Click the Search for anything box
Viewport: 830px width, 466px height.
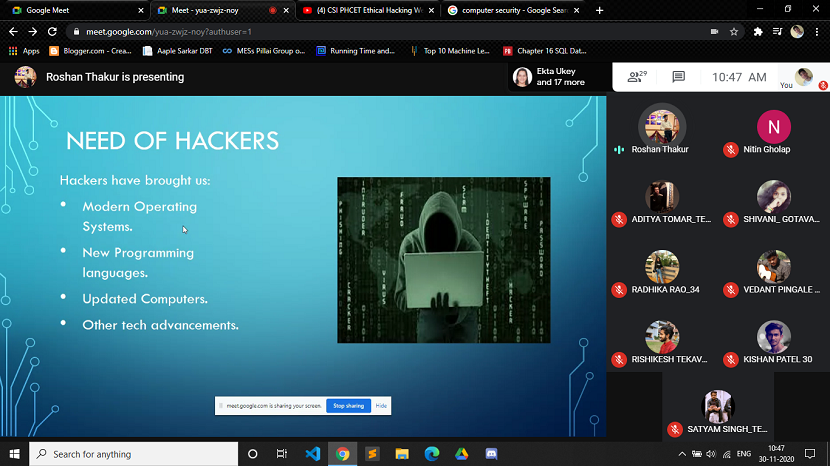pyautogui.click(x=133, y=454)
